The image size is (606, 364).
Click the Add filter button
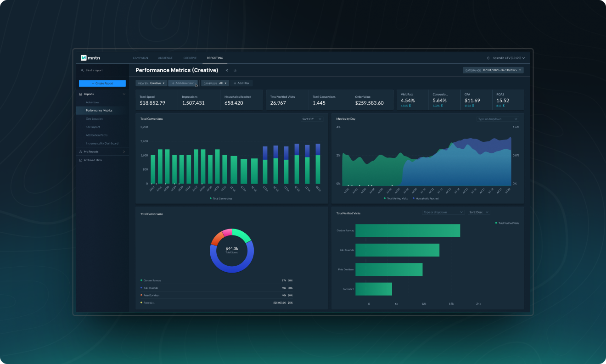coord(241,83)
